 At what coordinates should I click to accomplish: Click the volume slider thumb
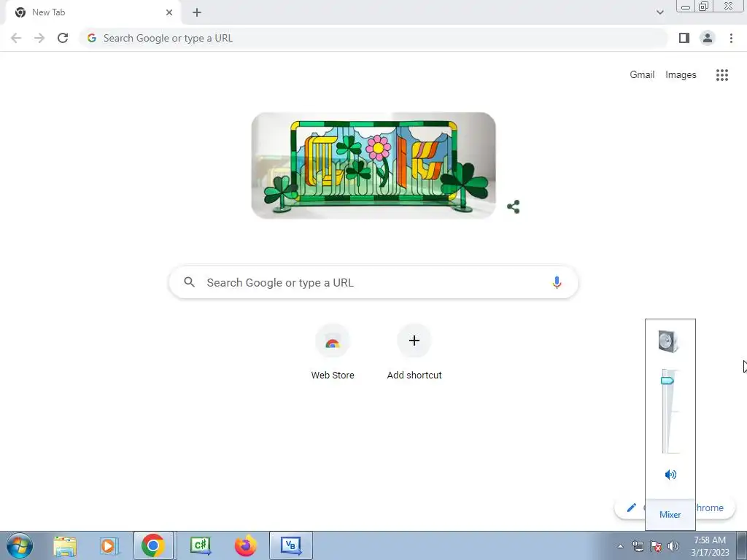click(x=667, y=381)
